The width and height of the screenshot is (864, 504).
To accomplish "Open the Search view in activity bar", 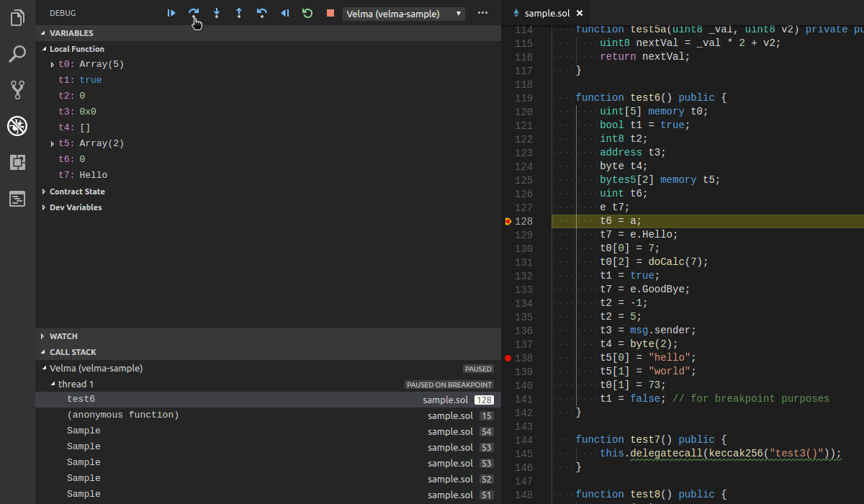I will [17, 54].
